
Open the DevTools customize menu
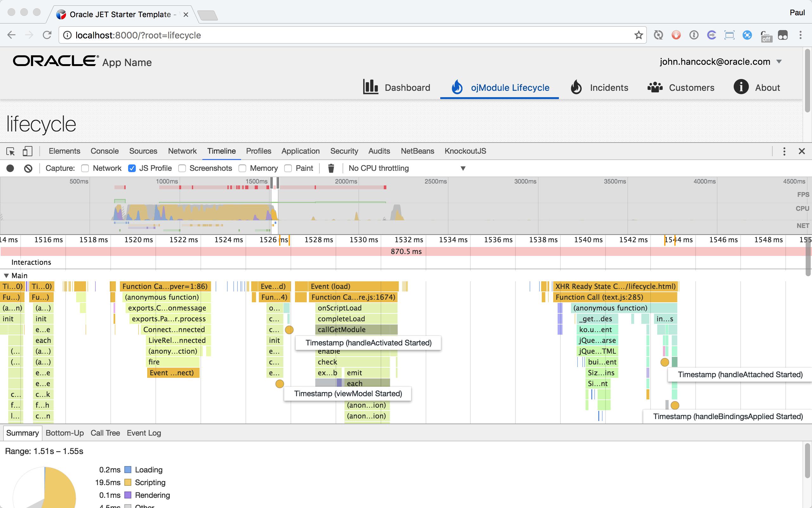tap(784, 151)
